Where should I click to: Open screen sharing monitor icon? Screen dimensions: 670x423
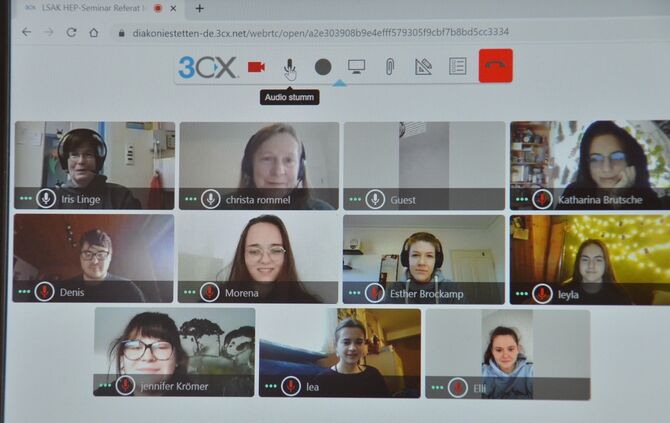point(356,67)
